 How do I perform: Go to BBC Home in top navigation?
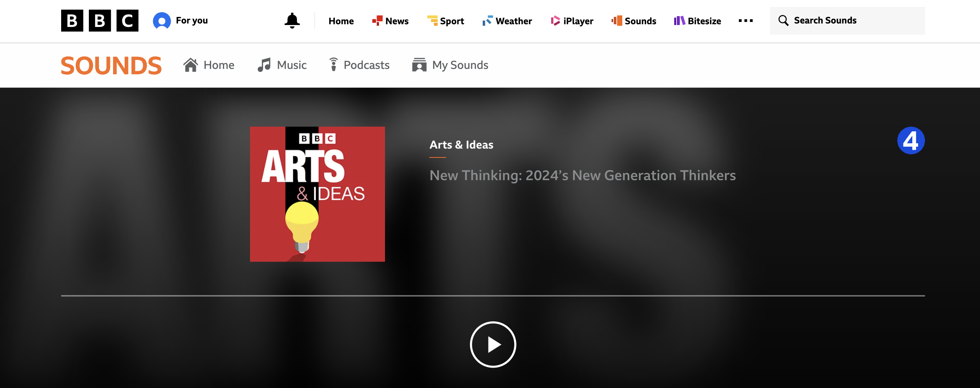tap(341, 21)
